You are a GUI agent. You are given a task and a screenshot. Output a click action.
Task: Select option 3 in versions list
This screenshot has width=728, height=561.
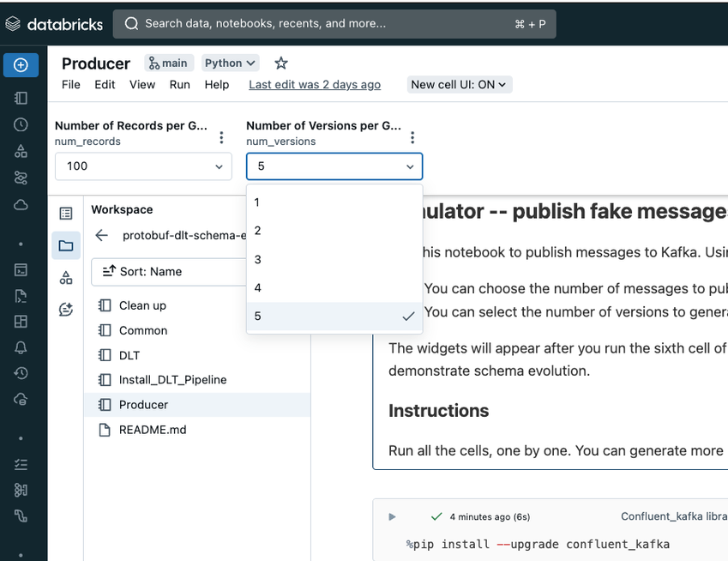click(334, 260)
